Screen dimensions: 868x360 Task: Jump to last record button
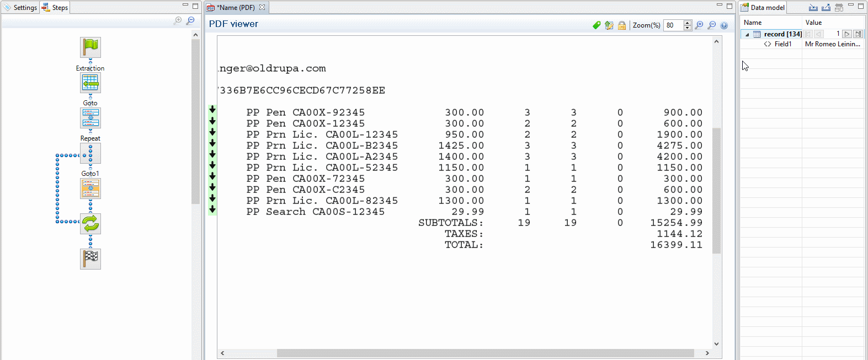click(x=858, y=34)
